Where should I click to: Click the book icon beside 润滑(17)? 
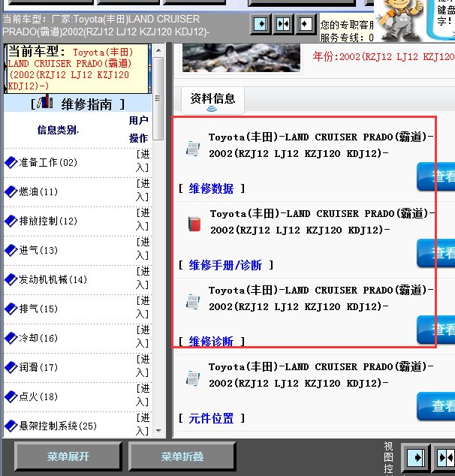click(x=11, y=368)
